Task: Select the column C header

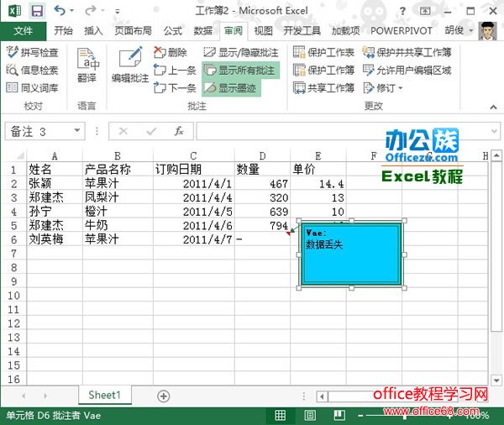Action: [193, 156]
